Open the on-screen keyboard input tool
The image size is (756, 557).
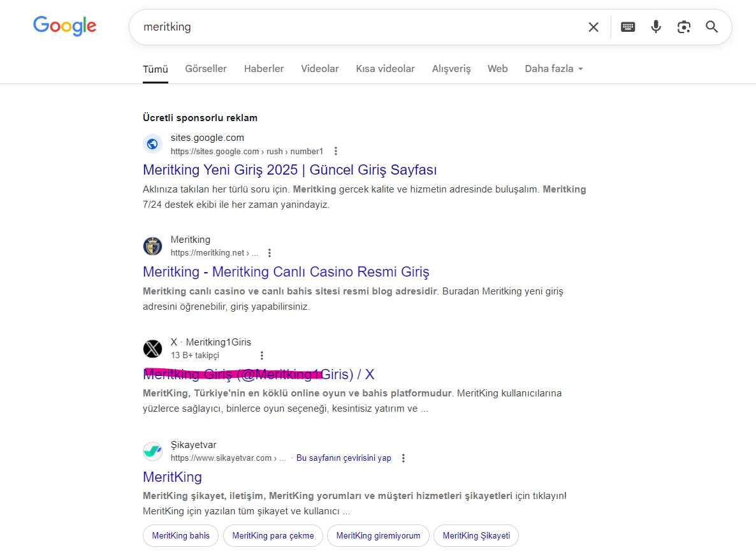(628, 27)
